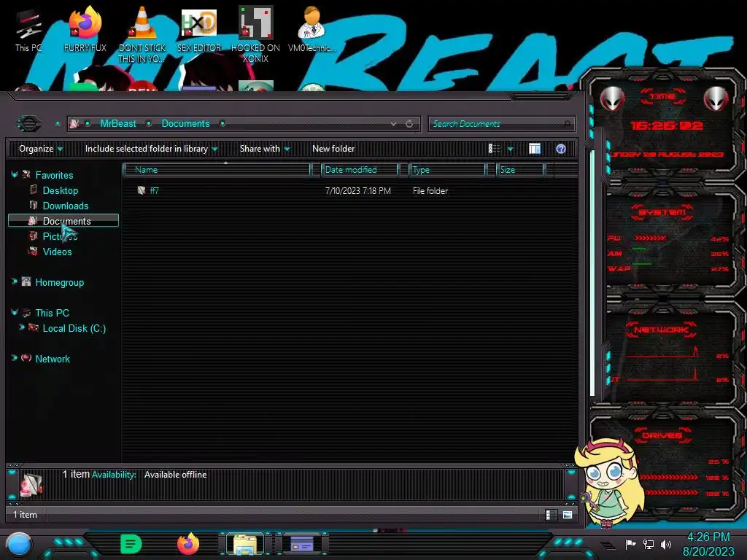Viewport: 747px width, 560px height.
Task: Launch FURRY FUX desktop shortcut
Action: point(85,31)
